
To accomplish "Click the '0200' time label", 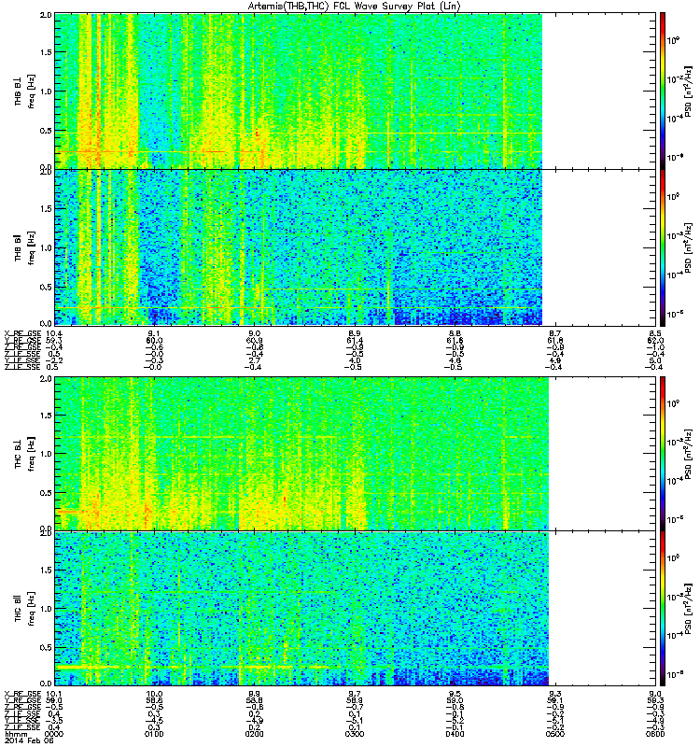I will click(254, 734).
